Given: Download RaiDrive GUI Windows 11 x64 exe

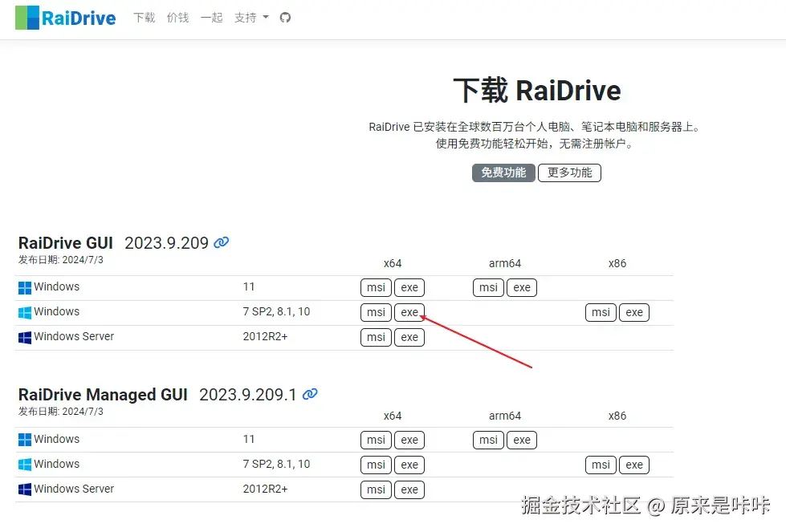Looking at the screenshot, I should coord(409,287).
